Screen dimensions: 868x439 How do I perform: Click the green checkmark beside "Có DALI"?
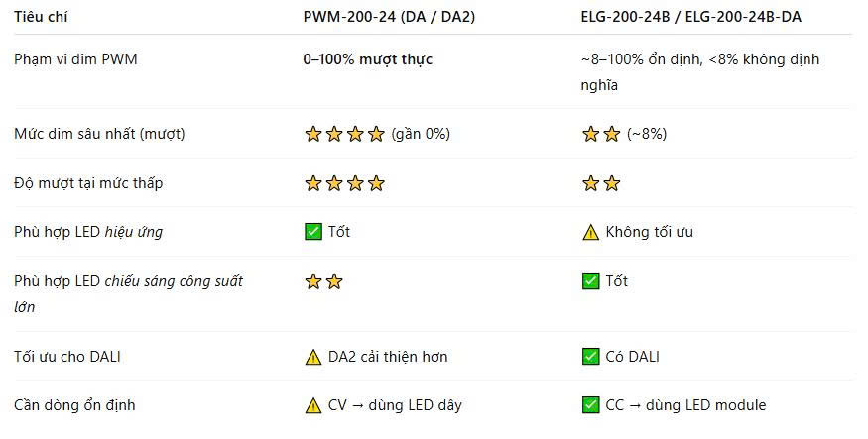pos(590,357)
